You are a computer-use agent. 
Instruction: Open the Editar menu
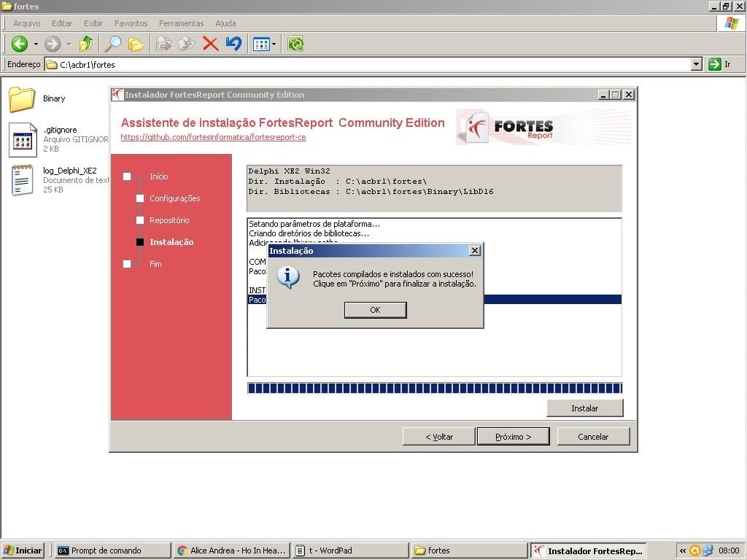(x=62, y=23)
